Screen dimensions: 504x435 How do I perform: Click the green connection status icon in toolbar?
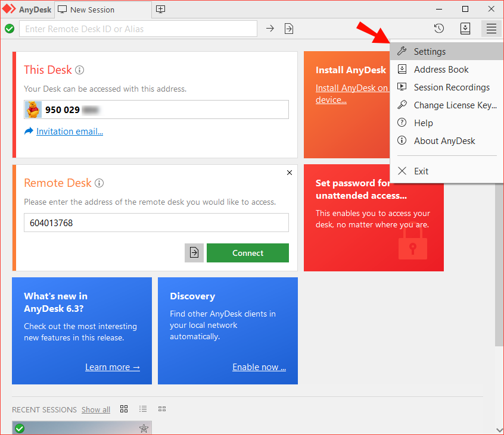coord(10,29)
